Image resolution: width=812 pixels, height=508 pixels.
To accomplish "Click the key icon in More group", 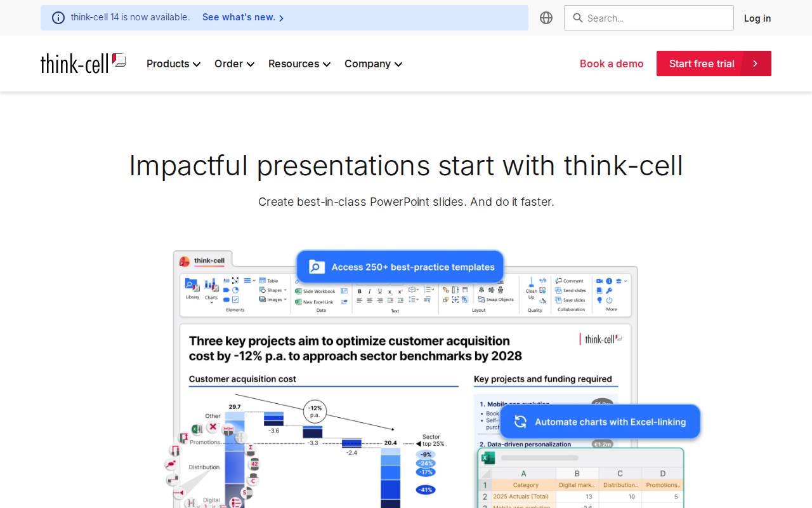I will pyautogui.click(x=610, y=290).
